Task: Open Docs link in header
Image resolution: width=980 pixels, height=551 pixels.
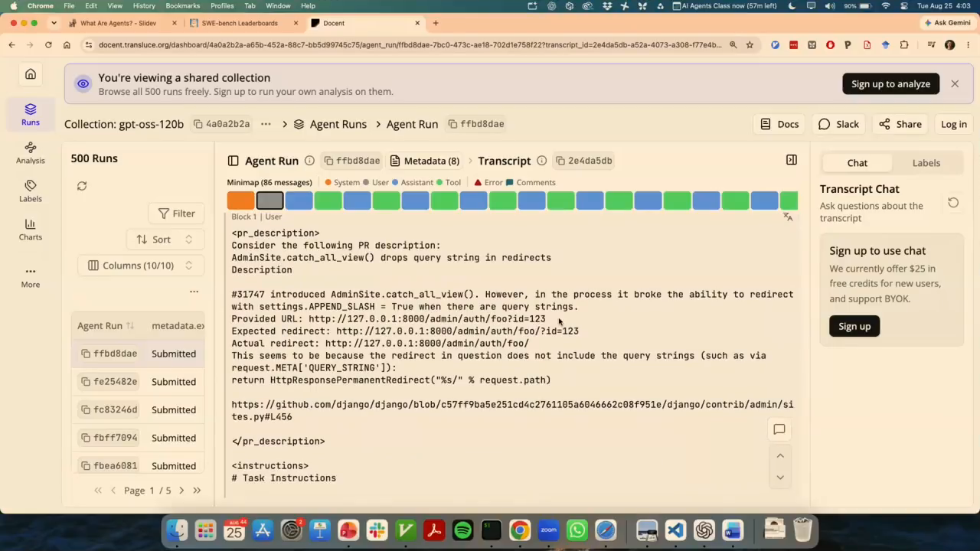Action: [x=779, y=124]
